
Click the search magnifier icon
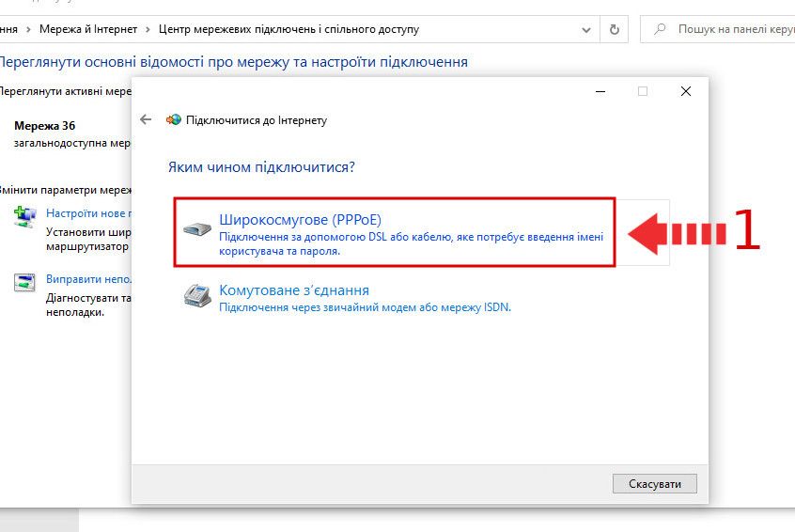tap(660, 29)
